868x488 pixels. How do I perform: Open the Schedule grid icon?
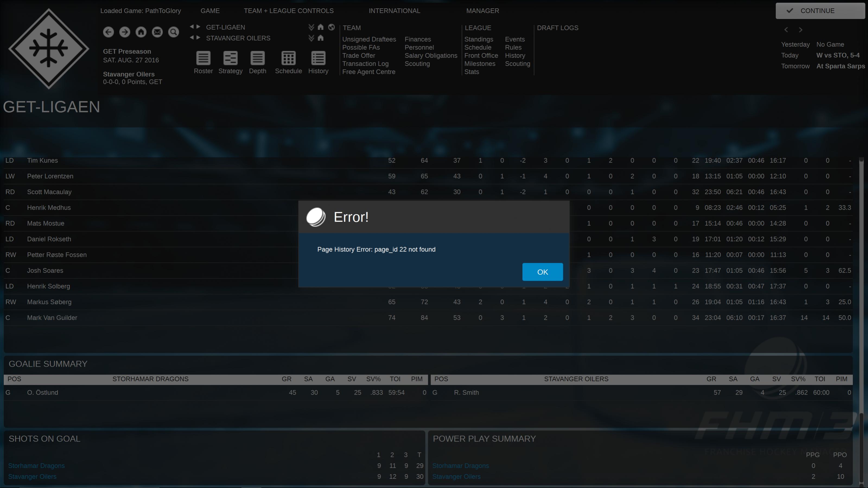[x=288, y=58]
